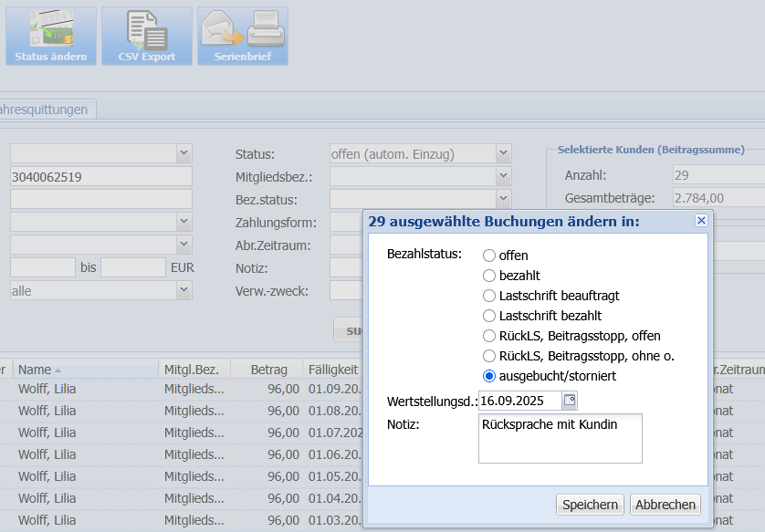Select 'RückLS, Beitragsstopp, offen' option

click(x=490, y=336)
